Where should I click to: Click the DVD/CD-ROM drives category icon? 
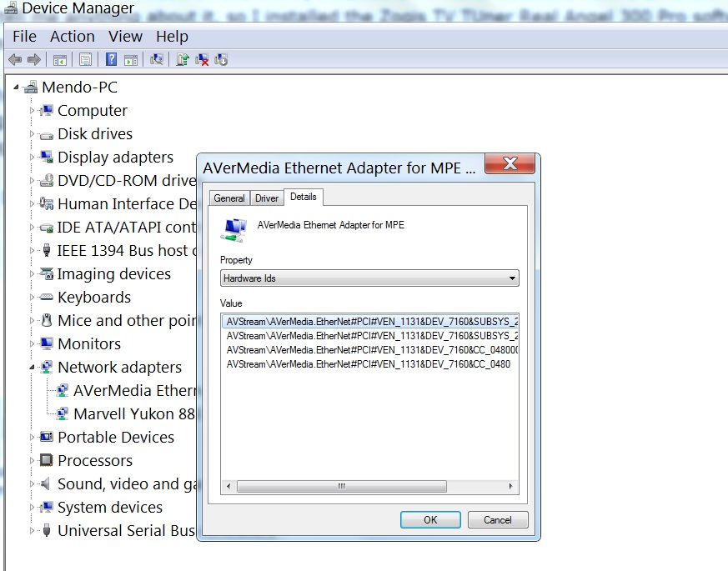[x=47, y=180]
